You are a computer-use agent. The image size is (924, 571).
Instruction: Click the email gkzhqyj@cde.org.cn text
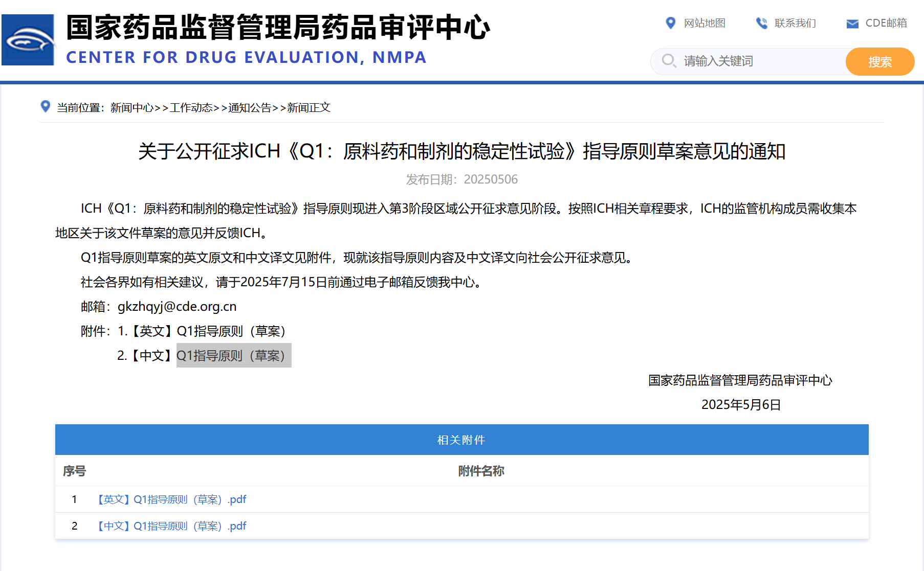tap(177, 307)
